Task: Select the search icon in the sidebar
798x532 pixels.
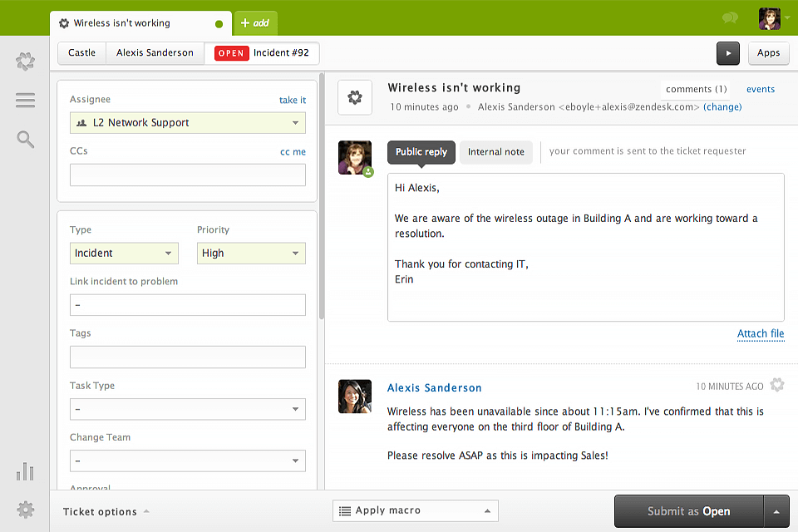Action: click(25, 140)
